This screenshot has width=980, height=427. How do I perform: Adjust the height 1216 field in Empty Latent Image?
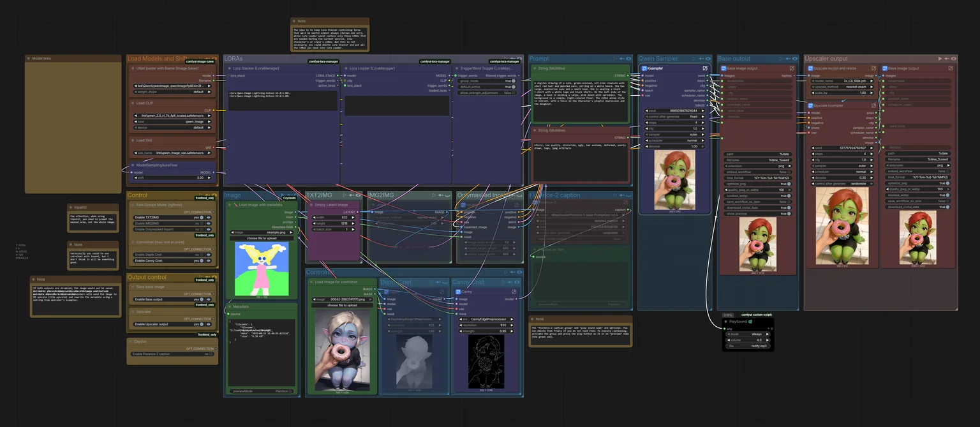pyautogui.click(x=334, y=223)
